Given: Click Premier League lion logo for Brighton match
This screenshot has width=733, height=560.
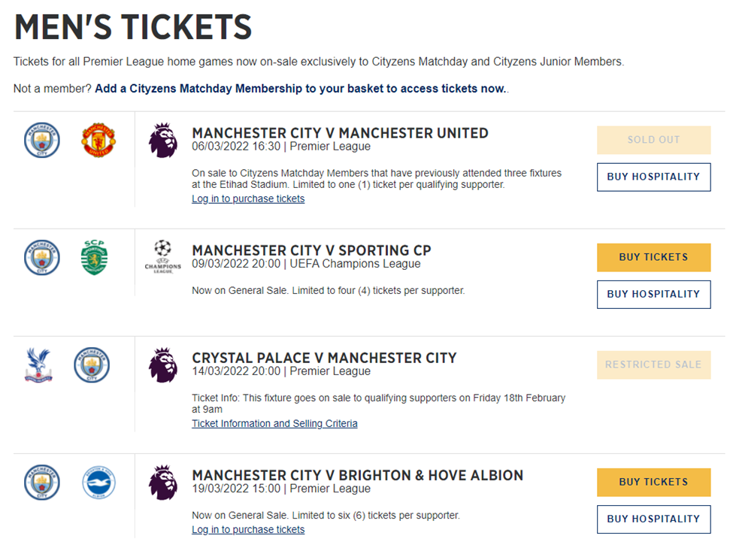Looking at the screenshot, I should (x=163, y=483).
